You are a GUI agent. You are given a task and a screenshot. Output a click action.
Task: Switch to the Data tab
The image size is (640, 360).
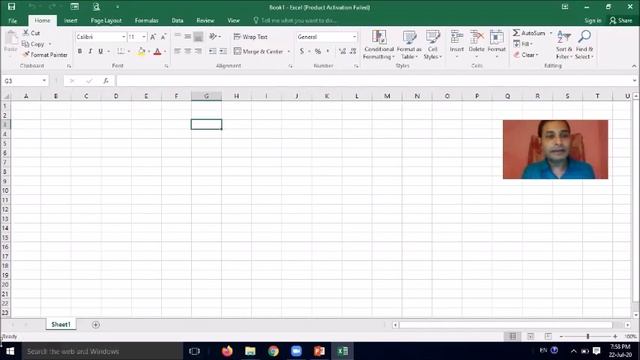pyautogui.click(x=177, y=20)
